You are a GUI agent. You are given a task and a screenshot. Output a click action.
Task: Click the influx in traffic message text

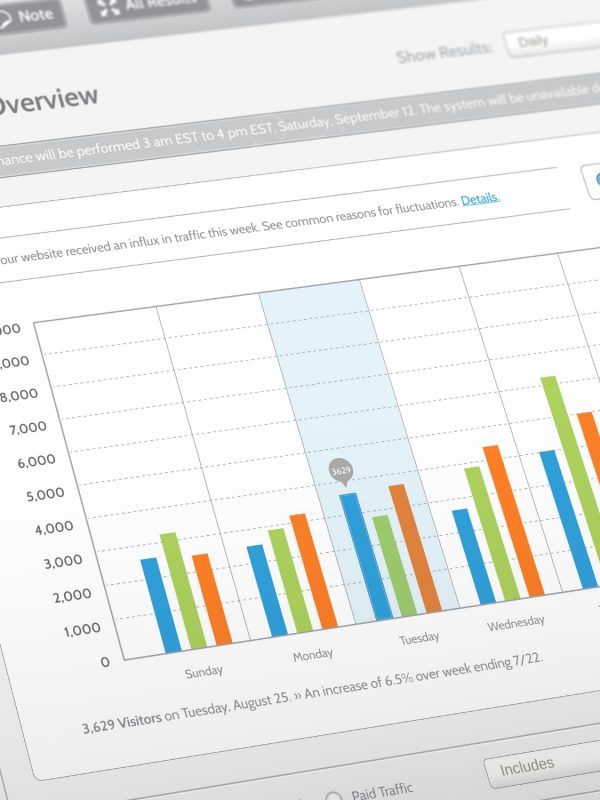point(230,230)
